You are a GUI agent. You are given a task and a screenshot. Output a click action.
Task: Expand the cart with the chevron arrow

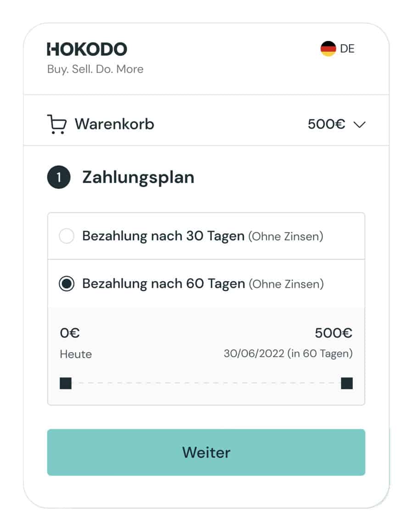[359, 125]
